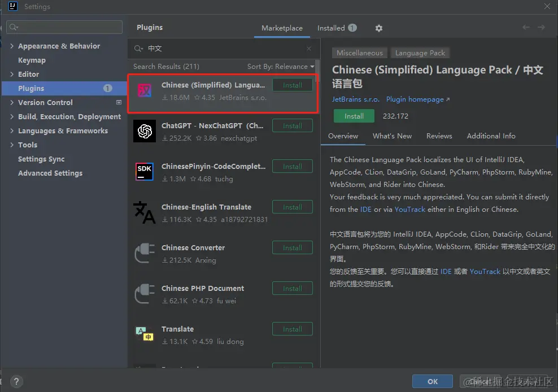Open the What's New tab
Viewport: 558px width, 392px height.
point(392,136)
